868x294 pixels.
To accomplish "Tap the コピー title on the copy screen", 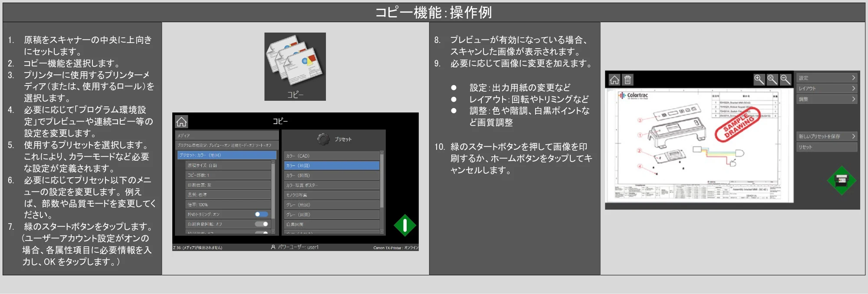I will [280, 121].
